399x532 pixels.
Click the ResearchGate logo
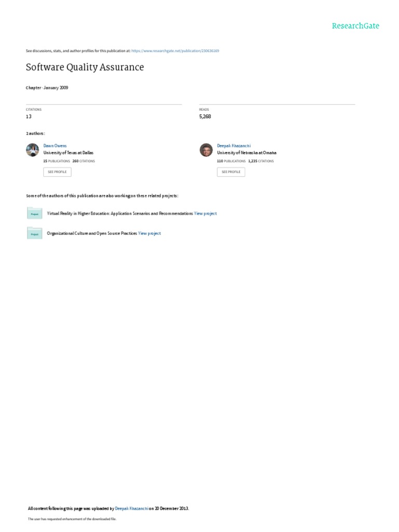[x=355, y=26]
